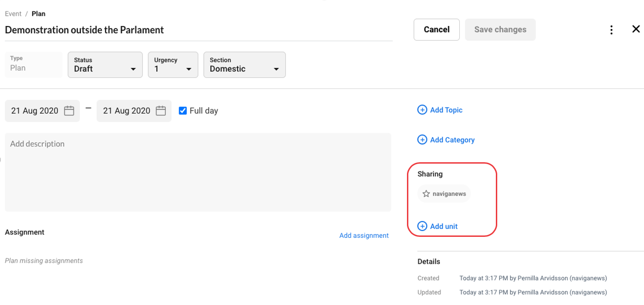Edit the plan title text field
Screen dimensions: 644x305
tap(198, 30)
